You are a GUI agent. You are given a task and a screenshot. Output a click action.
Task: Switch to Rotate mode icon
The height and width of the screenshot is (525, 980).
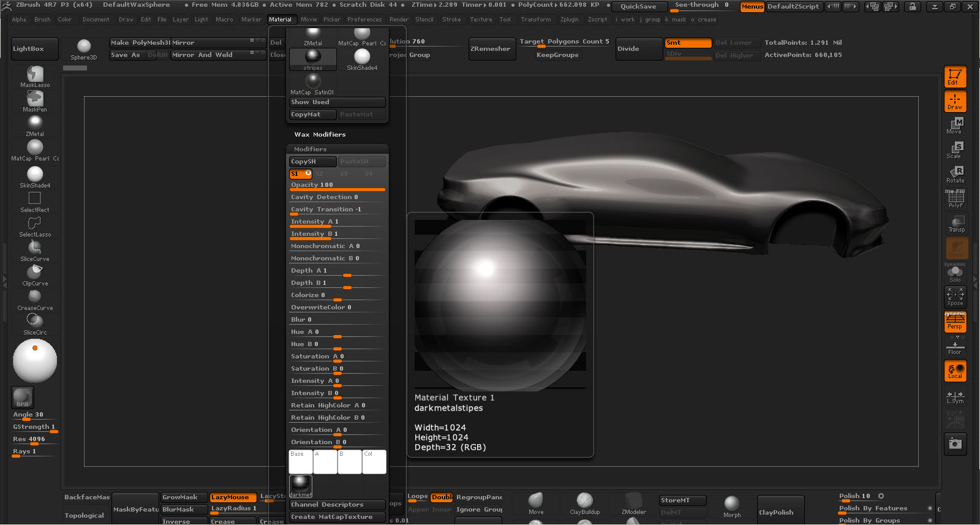pyautogui.click(x=955, y=175)
